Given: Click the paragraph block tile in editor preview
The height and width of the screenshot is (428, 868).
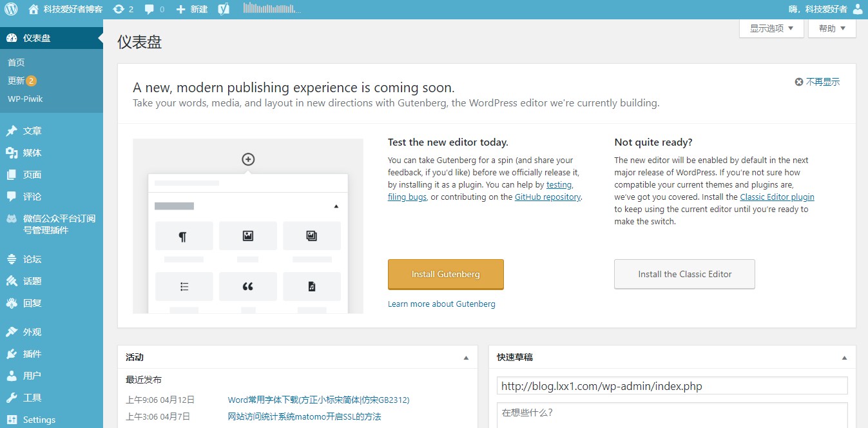Looking at the screenshot, I should coord(184,236).
